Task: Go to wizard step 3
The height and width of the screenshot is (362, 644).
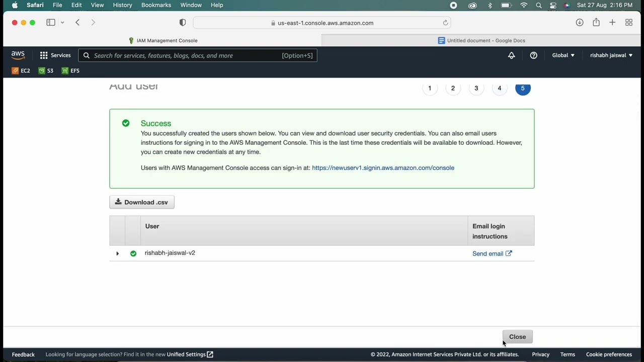Action: pyautogui.click(x=476, y=88)
